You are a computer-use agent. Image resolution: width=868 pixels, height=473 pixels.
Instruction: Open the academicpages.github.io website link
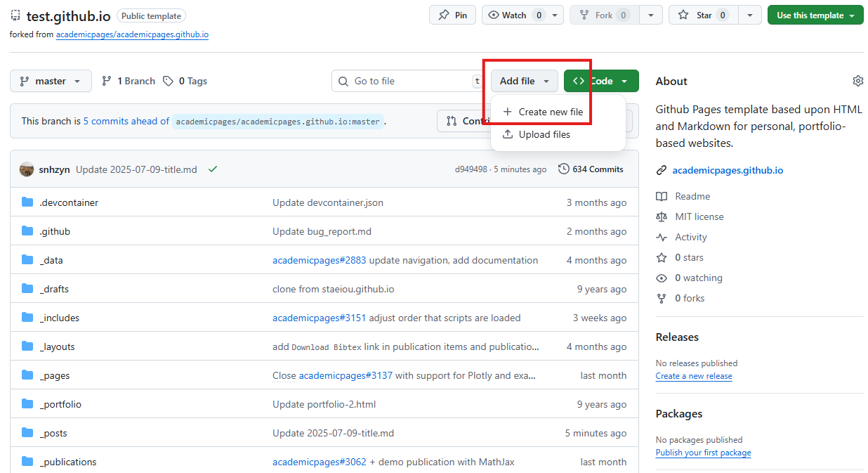coord(728,170)
